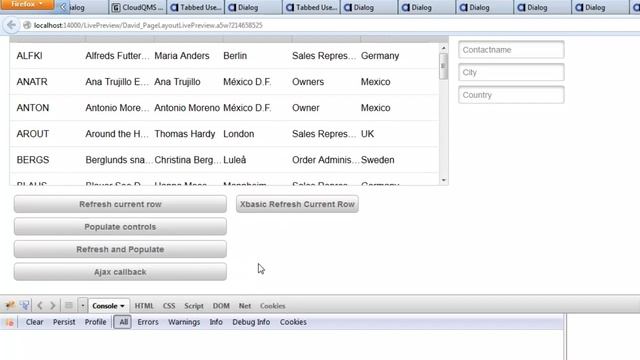Click the Owners title cell
Viewport: 640px width, 360px height.
tap(308, 82)
